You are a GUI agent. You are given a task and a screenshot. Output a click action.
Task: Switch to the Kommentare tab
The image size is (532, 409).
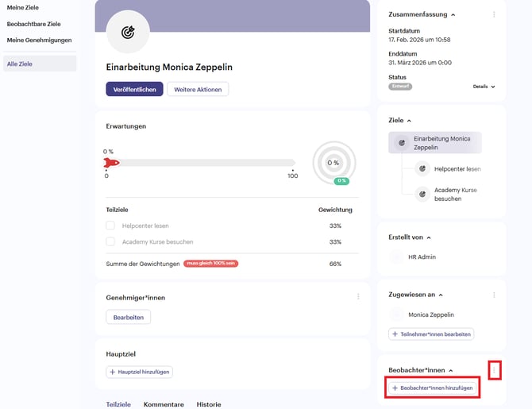(x=164, y=404)
